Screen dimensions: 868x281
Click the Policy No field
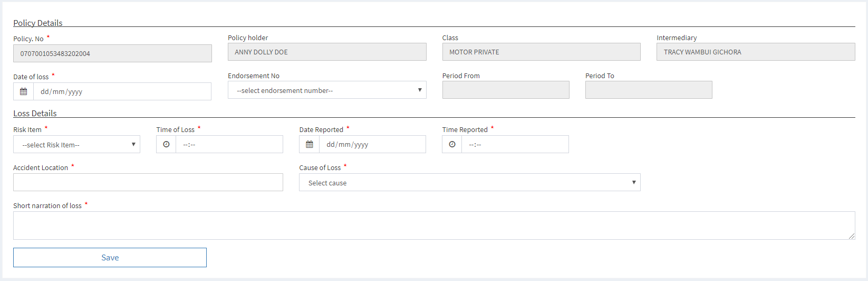tap(112, 53)
